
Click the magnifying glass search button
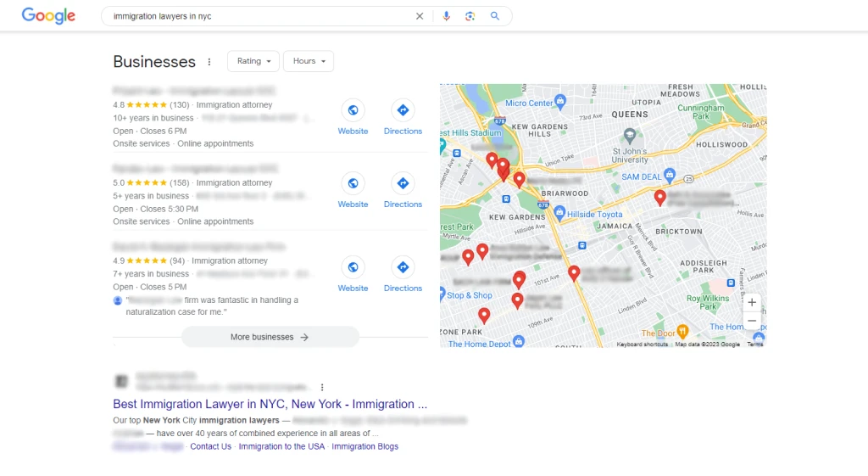tap(495, 16)
